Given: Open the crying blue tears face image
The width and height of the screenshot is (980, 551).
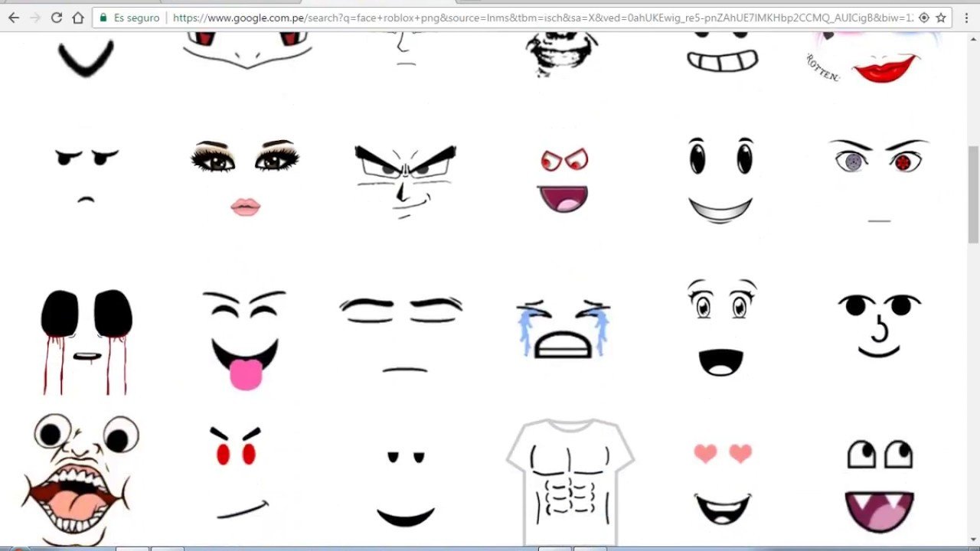Looking at the screenshot, I should coord(563,329).
